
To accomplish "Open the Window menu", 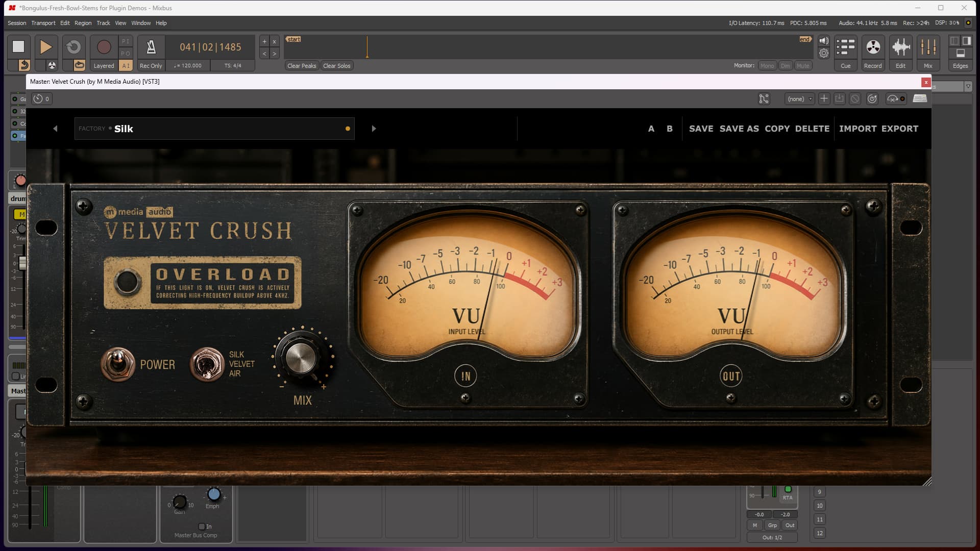I will (141, 23).
